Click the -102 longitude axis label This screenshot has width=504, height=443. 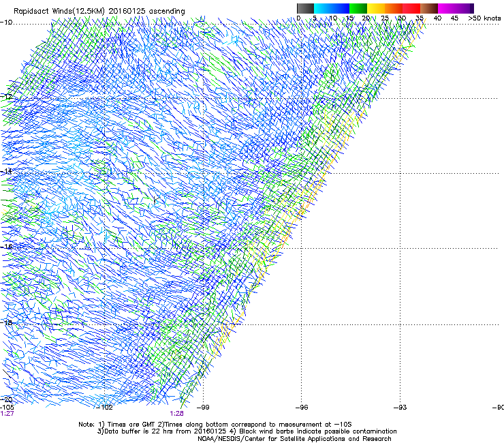[104, 408]
